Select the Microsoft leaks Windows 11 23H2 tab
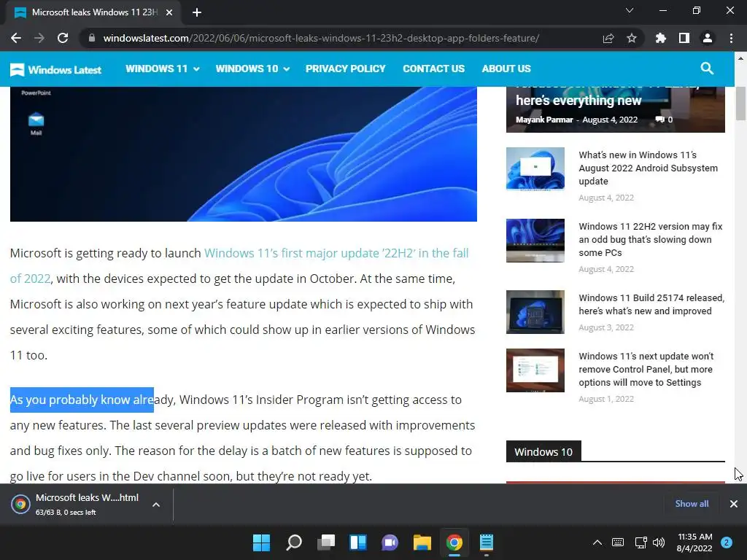This screenshot has height=560, width=747. pos(94,12)
